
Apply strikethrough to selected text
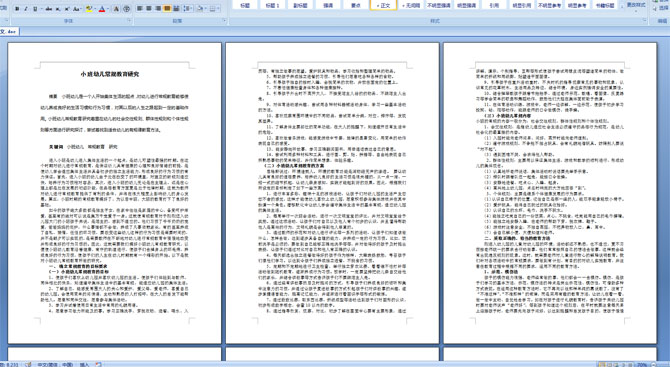pyautogui.click(x=49, y=9)
